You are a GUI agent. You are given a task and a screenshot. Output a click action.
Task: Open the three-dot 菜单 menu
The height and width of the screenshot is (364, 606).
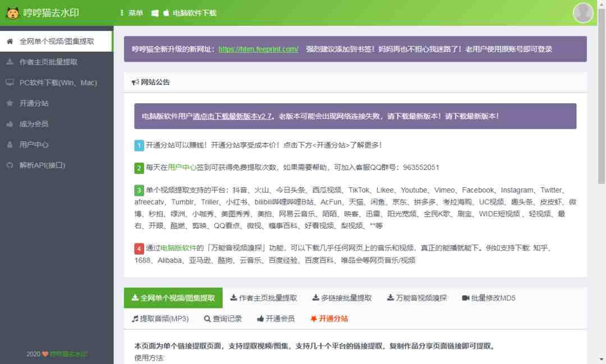tap(131, 13)
